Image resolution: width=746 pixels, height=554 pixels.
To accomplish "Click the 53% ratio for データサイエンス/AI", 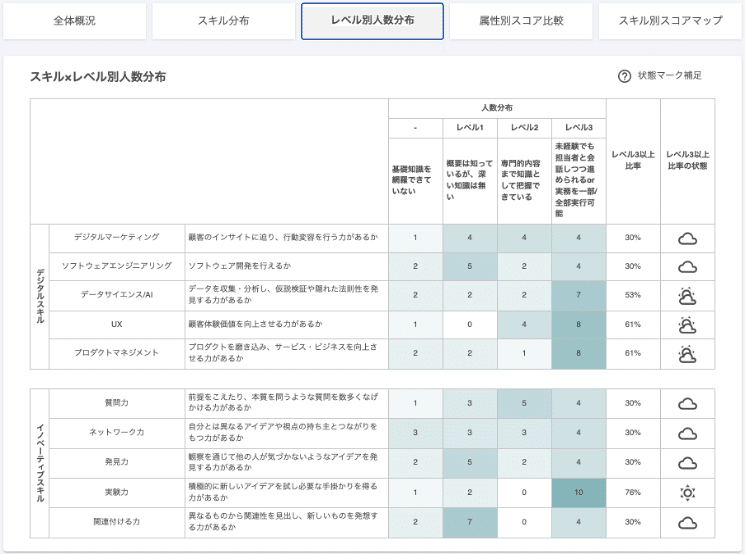I will (633, 295).
